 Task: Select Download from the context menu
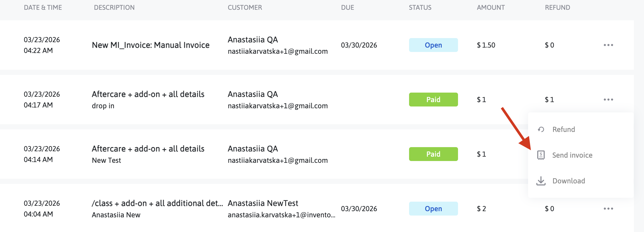pyautogui.click(x=569, y=181)
